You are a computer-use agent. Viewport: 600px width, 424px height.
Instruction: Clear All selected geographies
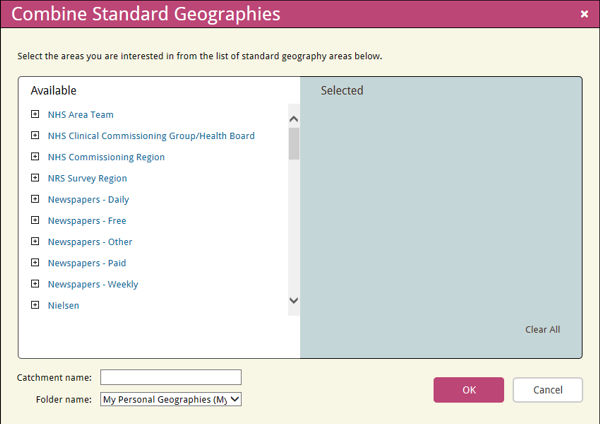(x=542, y=329)
